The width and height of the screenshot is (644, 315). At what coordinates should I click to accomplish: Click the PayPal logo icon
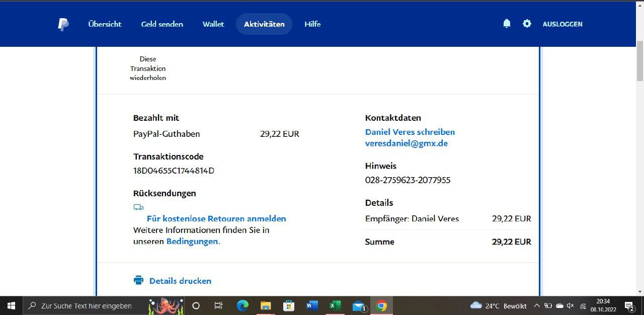click(63, 24)
